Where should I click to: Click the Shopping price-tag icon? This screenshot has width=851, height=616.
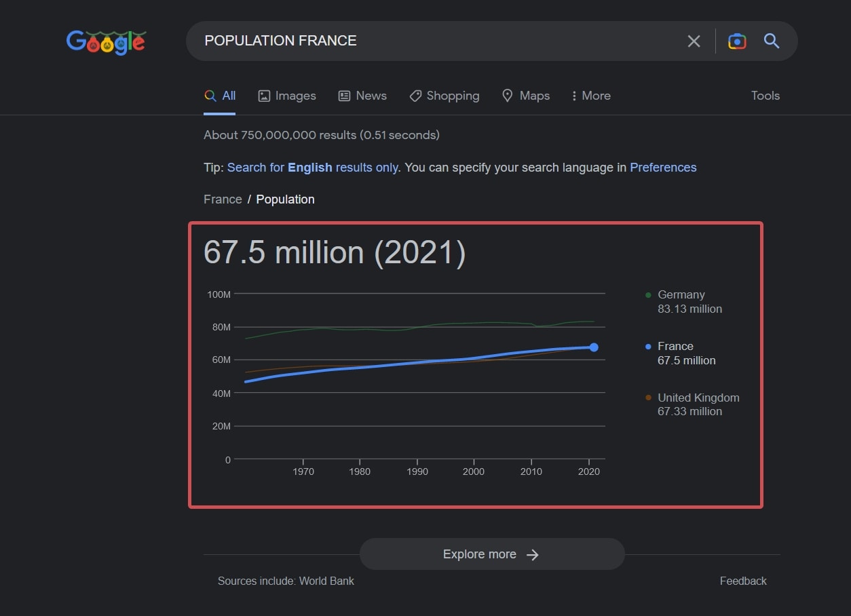click(x=415, y=96)
